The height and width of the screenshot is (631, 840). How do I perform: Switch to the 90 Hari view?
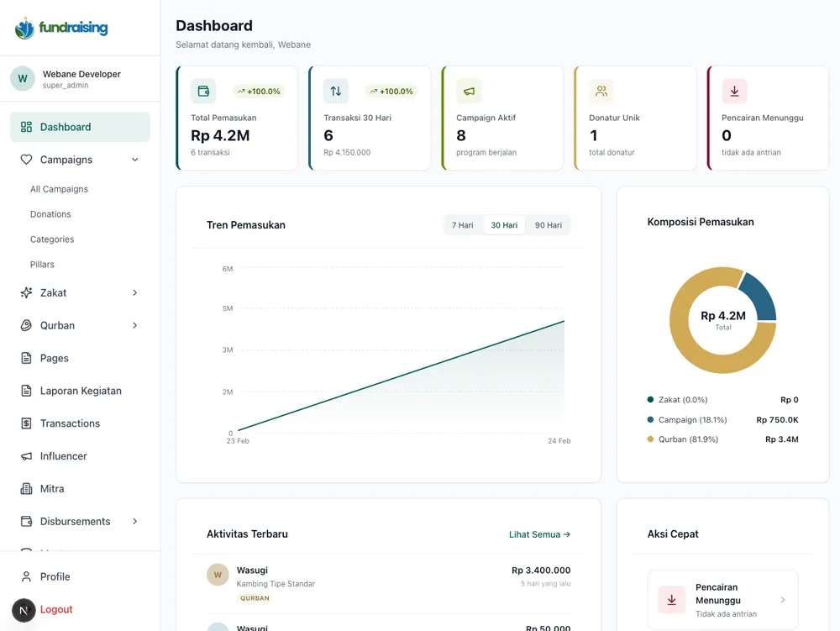pos(549,224)
